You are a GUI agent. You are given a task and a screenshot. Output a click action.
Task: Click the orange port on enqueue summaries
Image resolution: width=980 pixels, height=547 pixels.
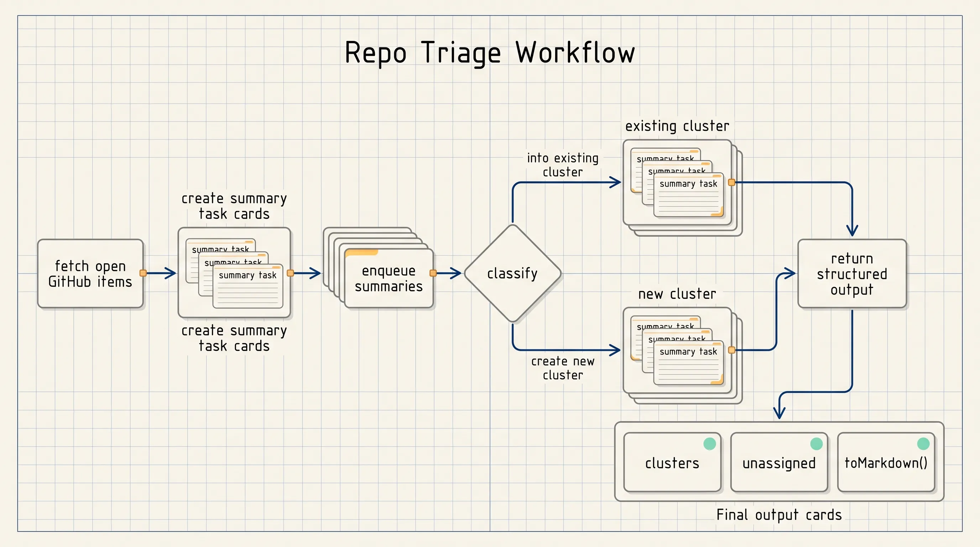point(433,273)
